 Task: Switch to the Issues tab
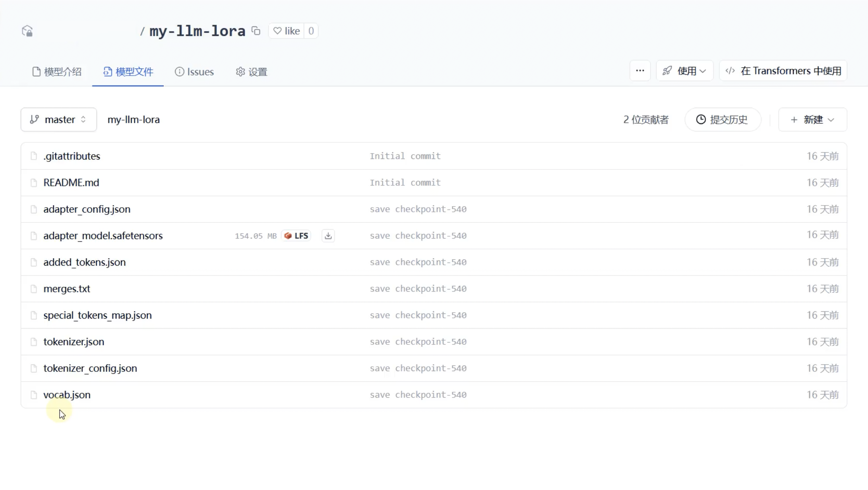[194, 72]
